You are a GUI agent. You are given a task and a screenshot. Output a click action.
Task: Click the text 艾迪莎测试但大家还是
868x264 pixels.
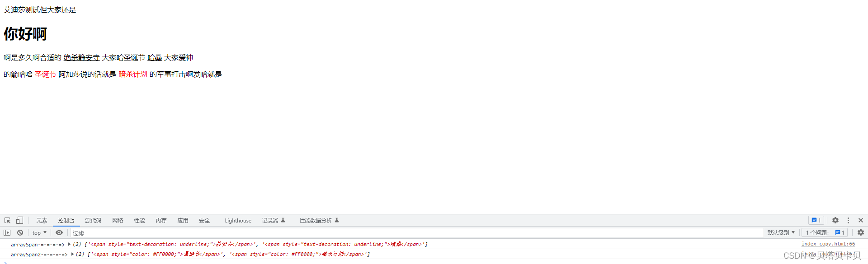[x=40, y=9]
